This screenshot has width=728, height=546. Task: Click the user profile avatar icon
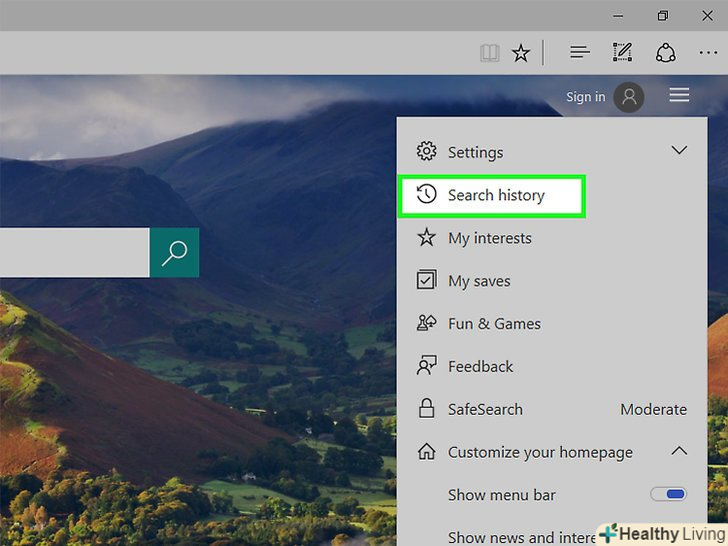tap(629, 97)
